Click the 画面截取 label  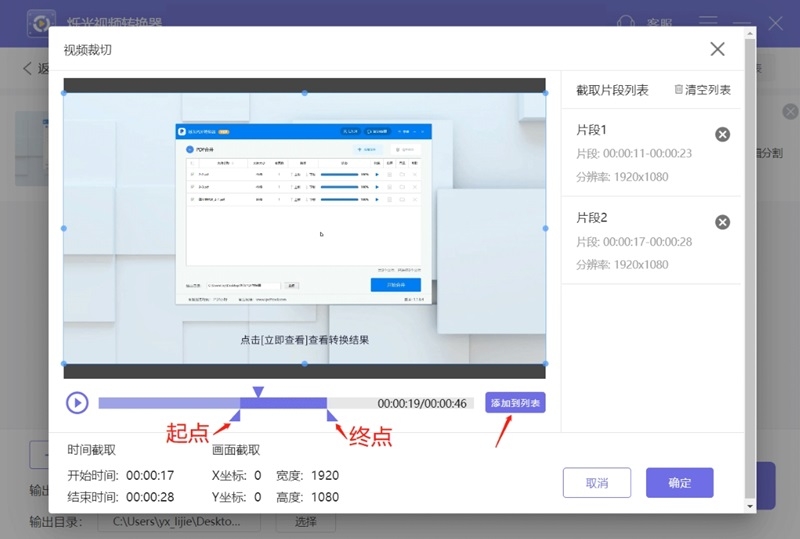click(236, 450)
